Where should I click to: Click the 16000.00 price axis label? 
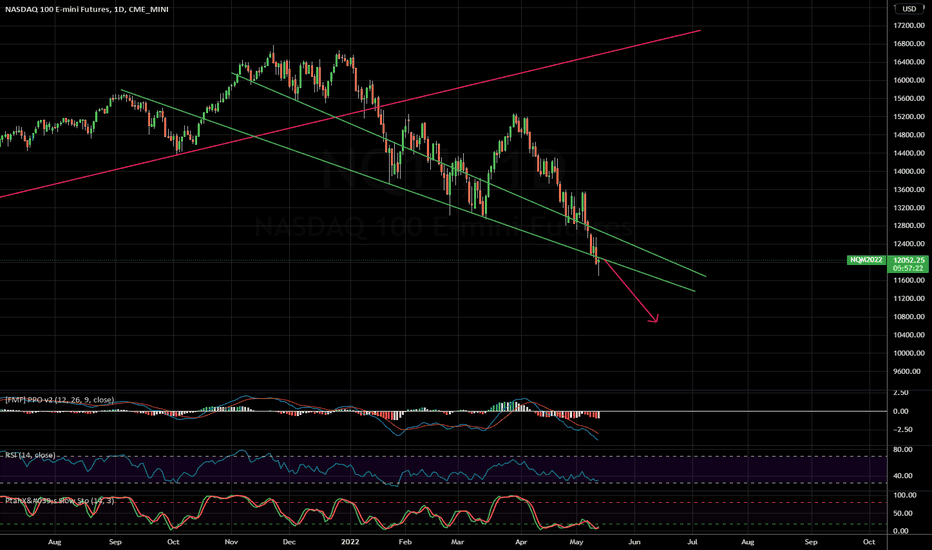909,80
